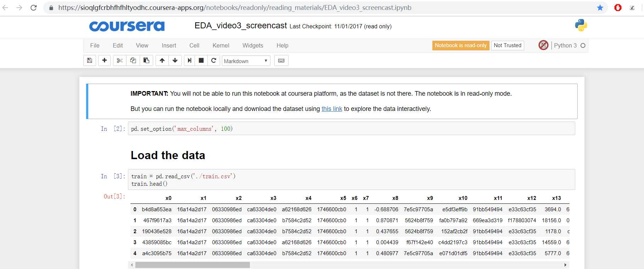
Task: Copy selected cells icon
Action: pos(133,61)
